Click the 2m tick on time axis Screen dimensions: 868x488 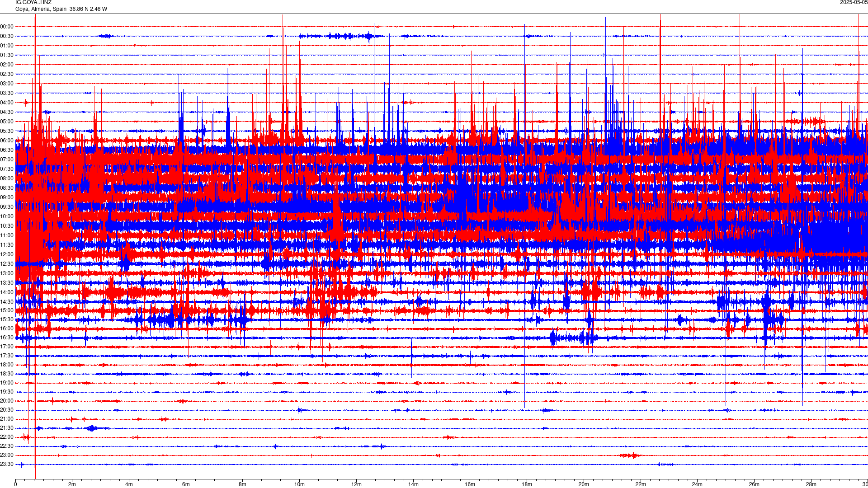(72, 484)
